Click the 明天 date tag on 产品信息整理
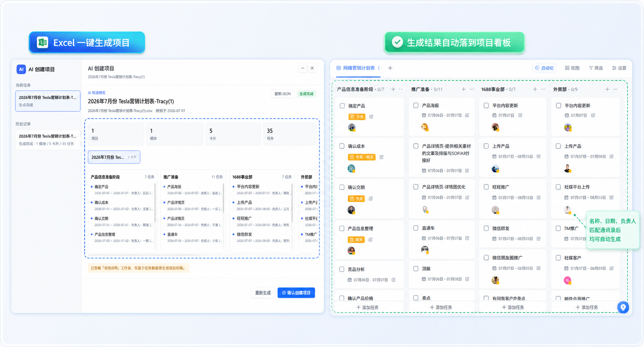 356,240
